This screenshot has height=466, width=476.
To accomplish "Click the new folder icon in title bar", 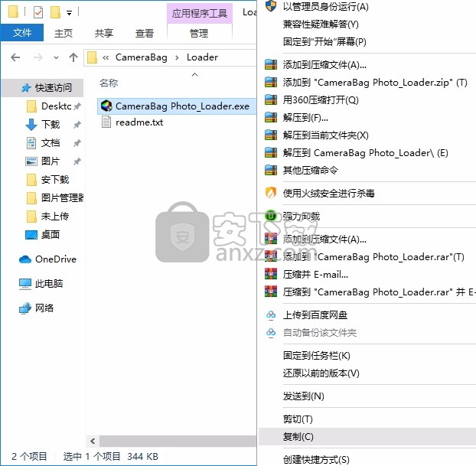I will [55, 12].
